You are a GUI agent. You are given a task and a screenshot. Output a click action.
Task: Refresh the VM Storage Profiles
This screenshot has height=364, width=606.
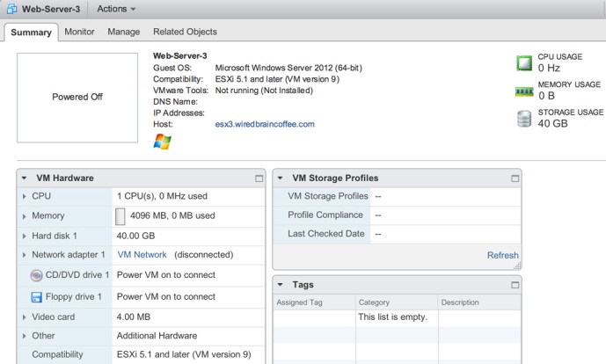click(x=502, y=255)
